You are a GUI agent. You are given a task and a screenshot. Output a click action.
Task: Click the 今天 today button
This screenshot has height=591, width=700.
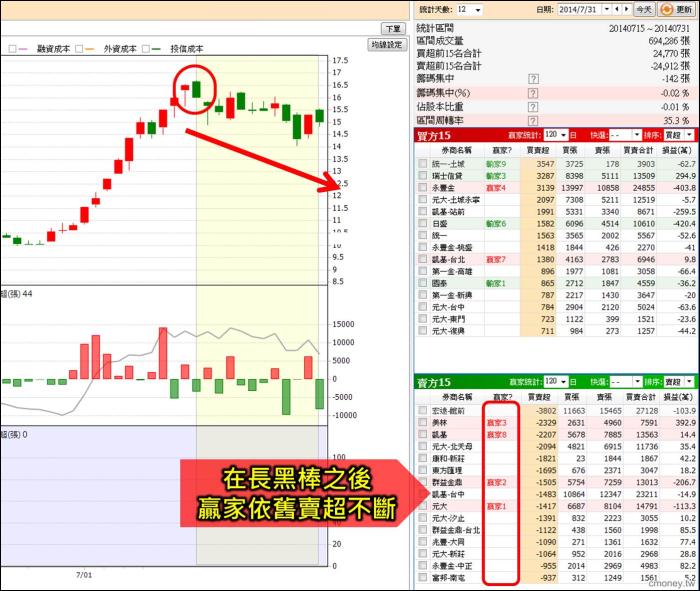[x=644, y=9]
